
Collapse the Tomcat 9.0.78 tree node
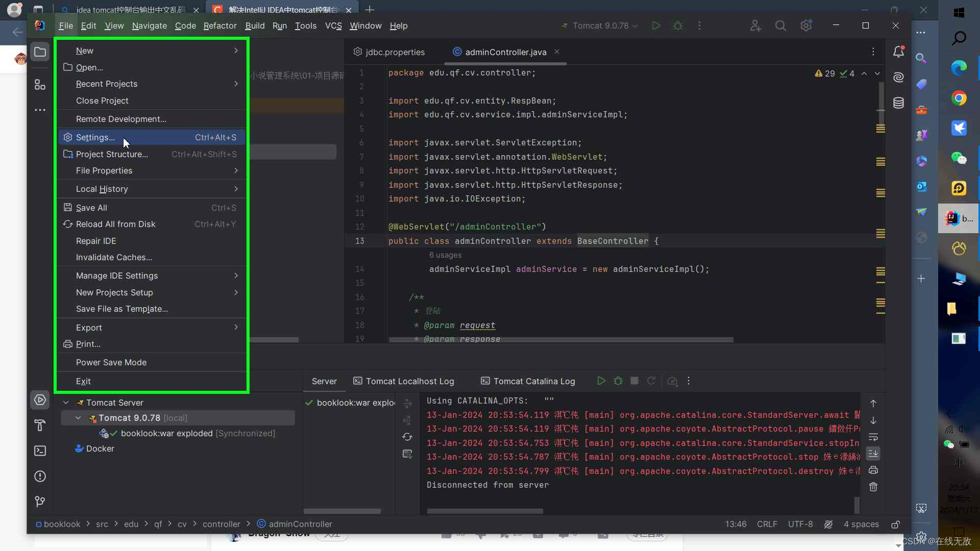tap(79, 418)
